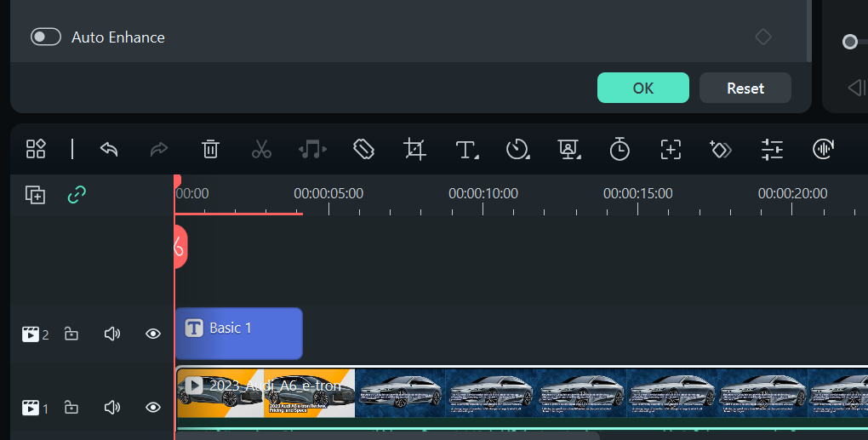Mute track 2 speaker icon
The width and height of the screenshot is (868, 440).
(x=112, y=334)
